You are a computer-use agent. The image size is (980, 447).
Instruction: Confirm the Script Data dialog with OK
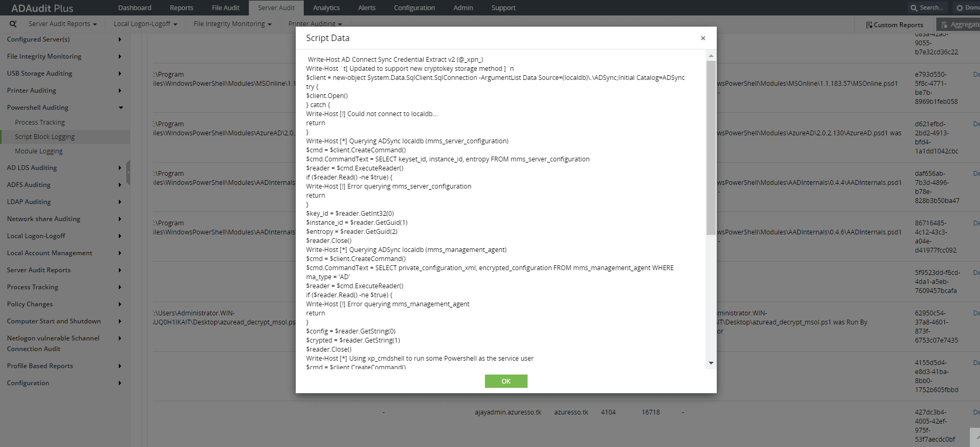pos(506,381)
